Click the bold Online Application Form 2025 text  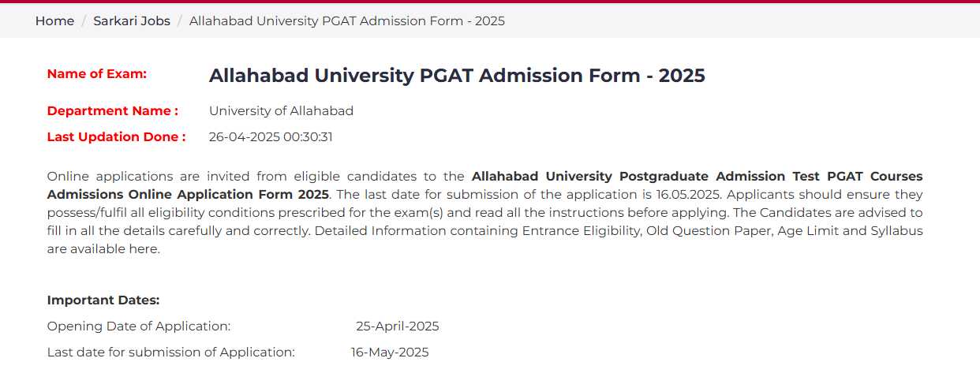(228, 194)
